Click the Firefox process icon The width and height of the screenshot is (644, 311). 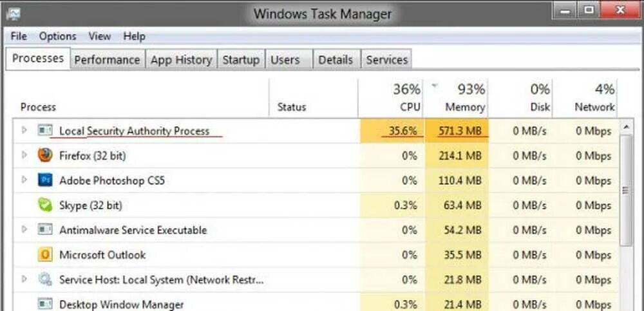point(44,155)
